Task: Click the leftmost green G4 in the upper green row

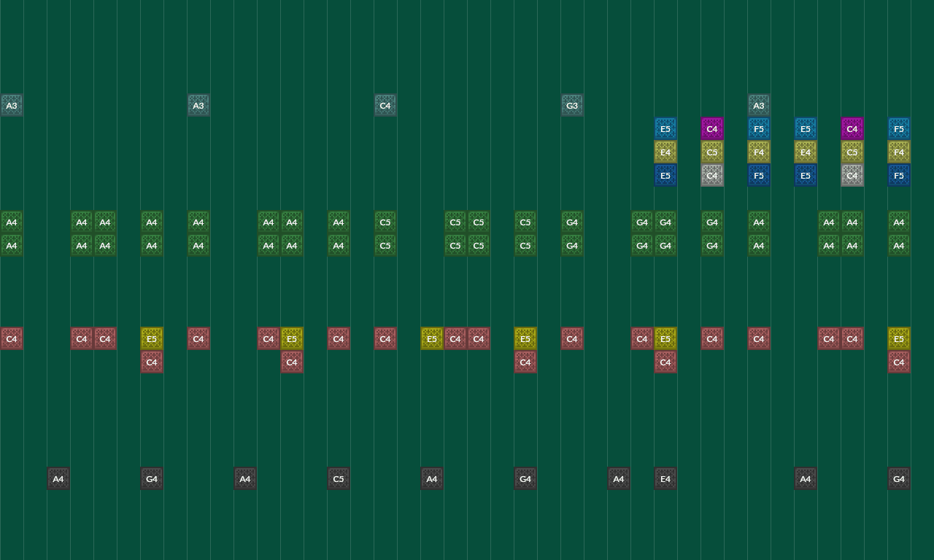Action: tap(572, 222)
